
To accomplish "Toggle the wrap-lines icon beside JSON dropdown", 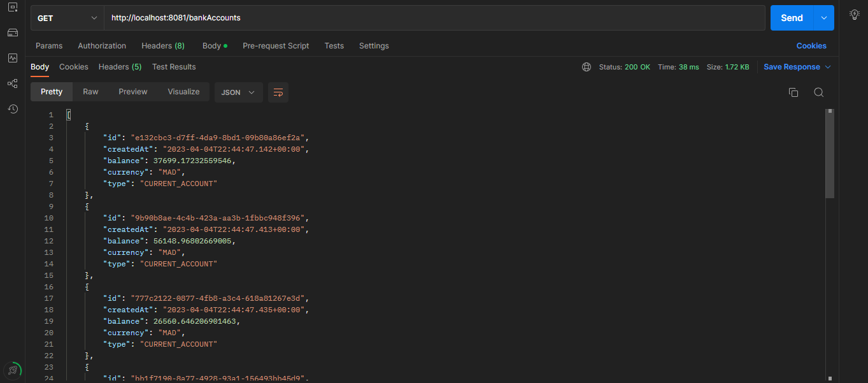I will click(x=278, y=92).
